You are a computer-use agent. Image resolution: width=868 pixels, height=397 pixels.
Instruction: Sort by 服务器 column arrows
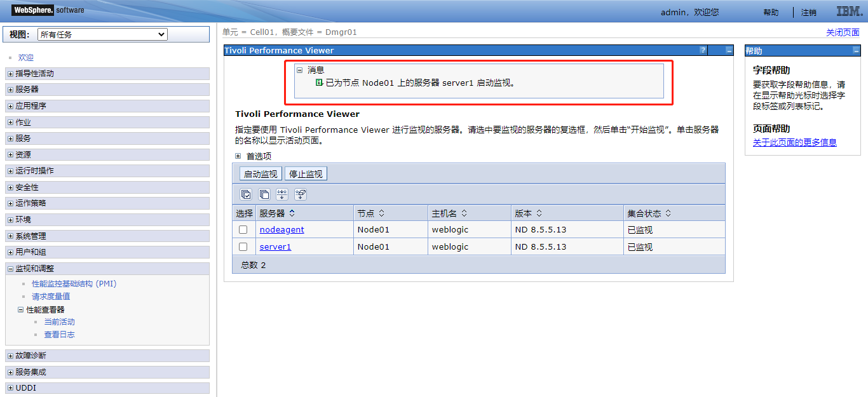(x=292, y=213)
